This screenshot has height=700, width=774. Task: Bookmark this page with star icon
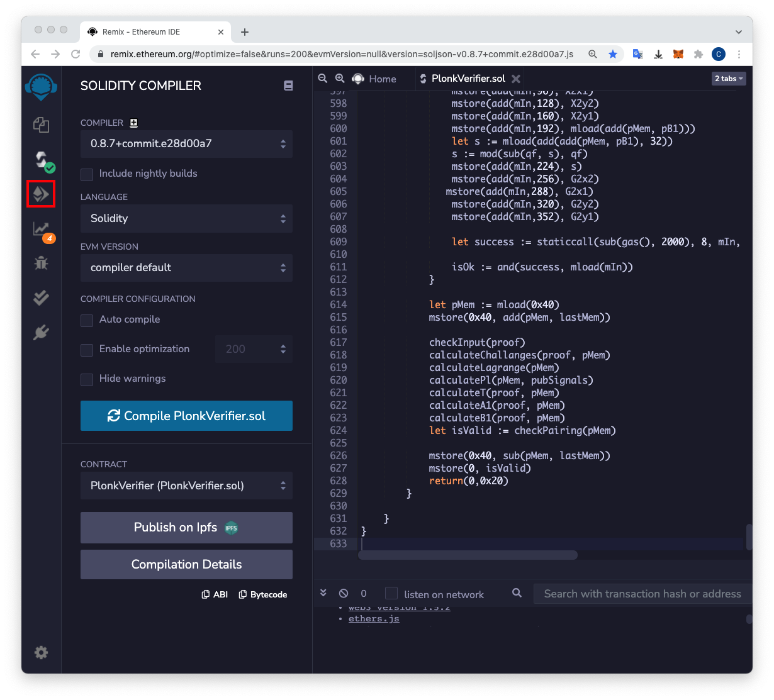pyautogui.click(x=612, y=54)
